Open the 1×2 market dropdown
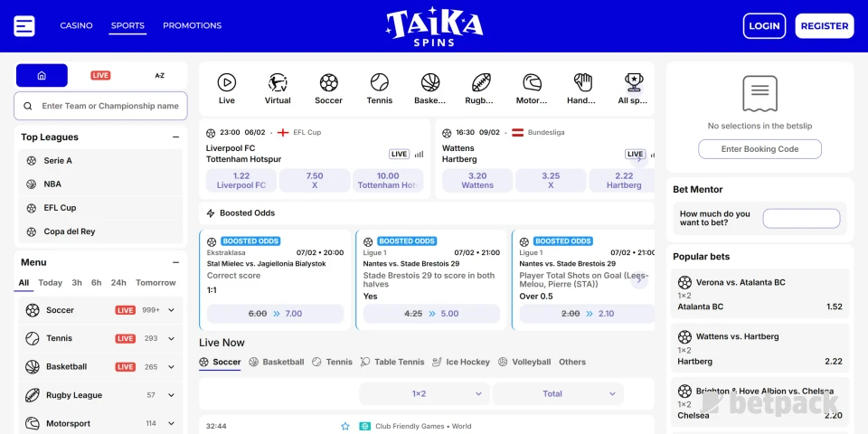This screenshot has height=434, width=868. pos(425,393)
